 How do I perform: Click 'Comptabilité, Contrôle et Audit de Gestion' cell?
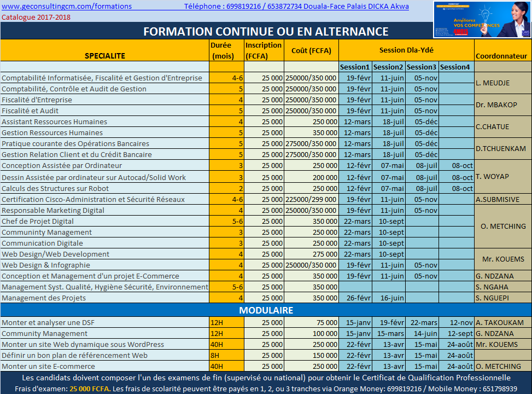(x=105, y=89)
